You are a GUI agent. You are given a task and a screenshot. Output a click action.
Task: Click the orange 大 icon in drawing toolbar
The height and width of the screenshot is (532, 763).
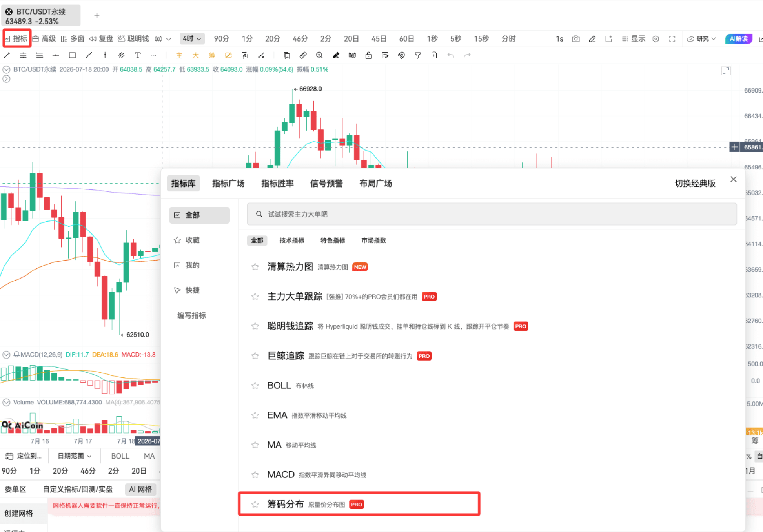[x=195, y=55]
